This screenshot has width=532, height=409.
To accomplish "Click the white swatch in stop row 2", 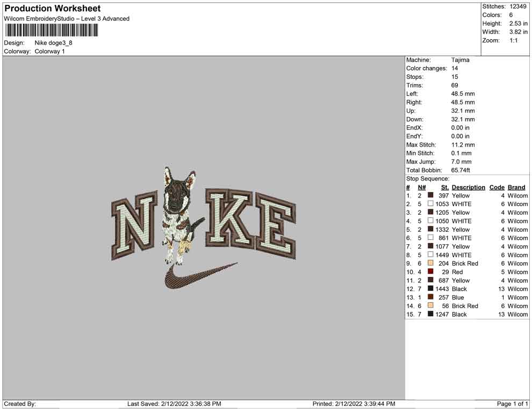I will point(430,204).
